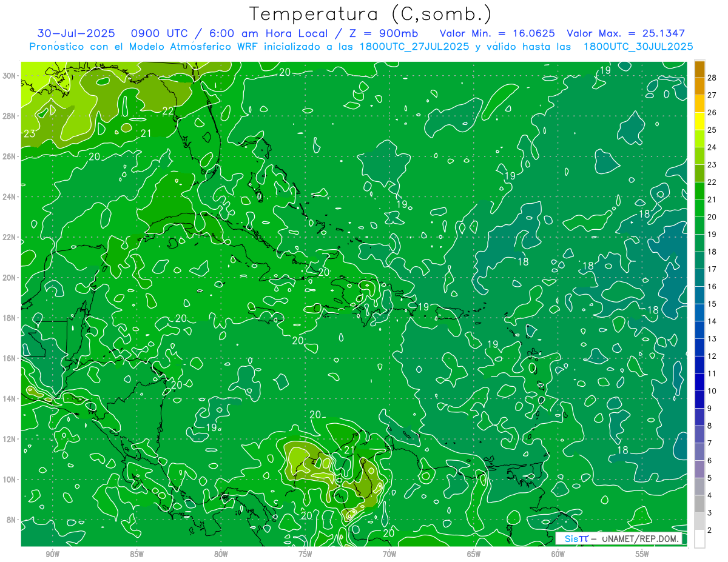The width and height of the screenshot is (728, 562).
Task: Click the color scale label "10"
Action: click(x=712, y=391)
